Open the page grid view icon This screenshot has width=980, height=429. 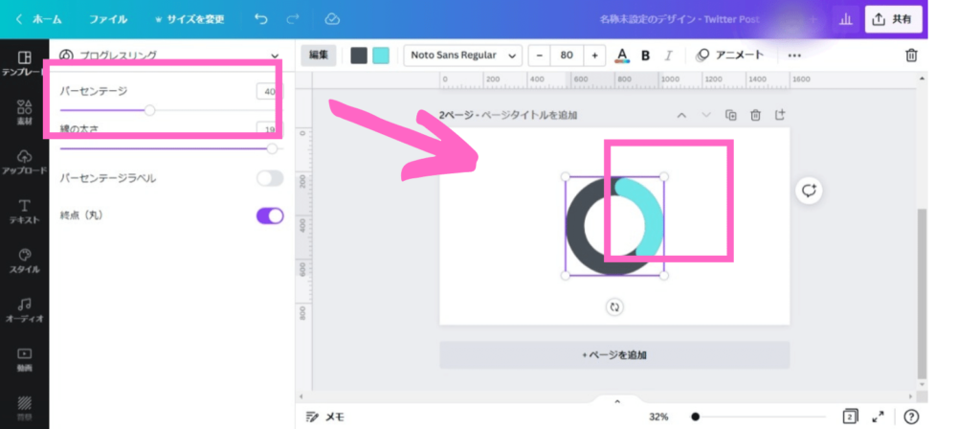pos(850,417)
